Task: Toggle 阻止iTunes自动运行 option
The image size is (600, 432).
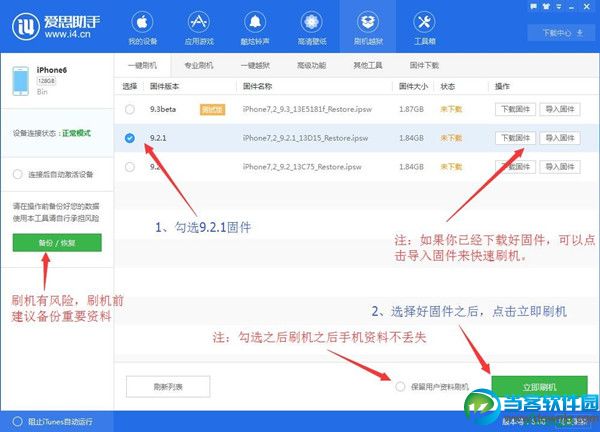Action: pos(18,422)
